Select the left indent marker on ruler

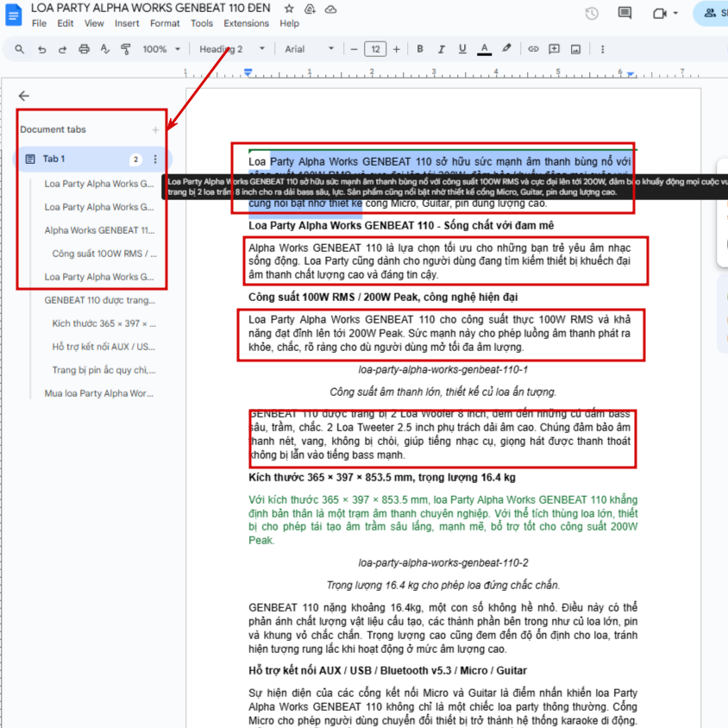click(248, 72)
